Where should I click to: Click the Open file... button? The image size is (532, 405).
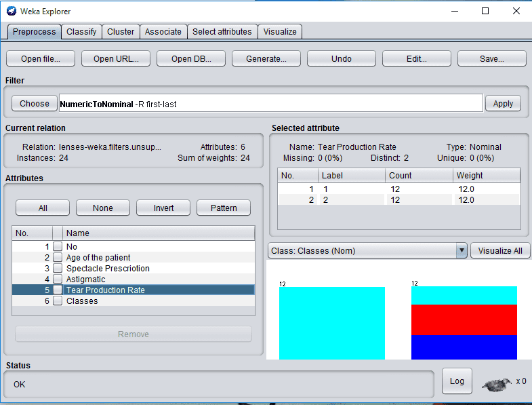point(41,59)
